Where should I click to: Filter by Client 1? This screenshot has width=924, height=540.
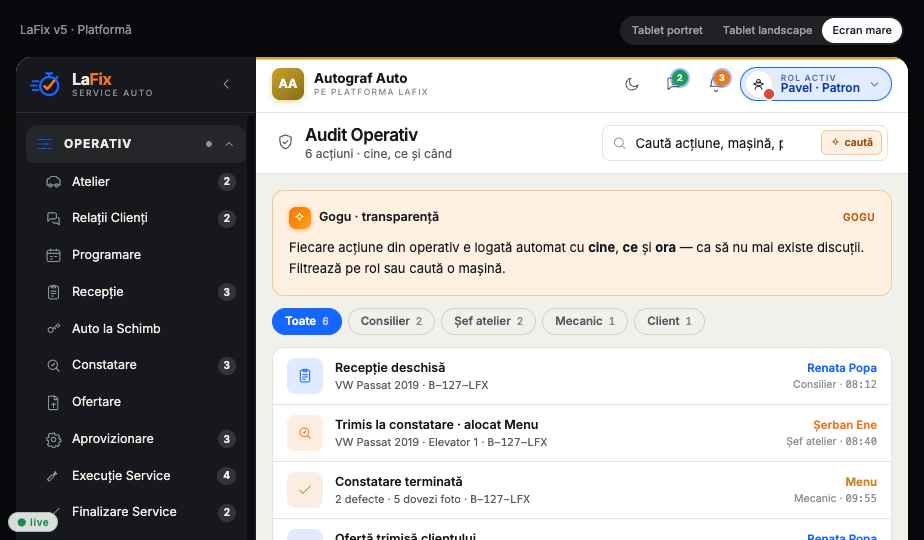point(669,321)
